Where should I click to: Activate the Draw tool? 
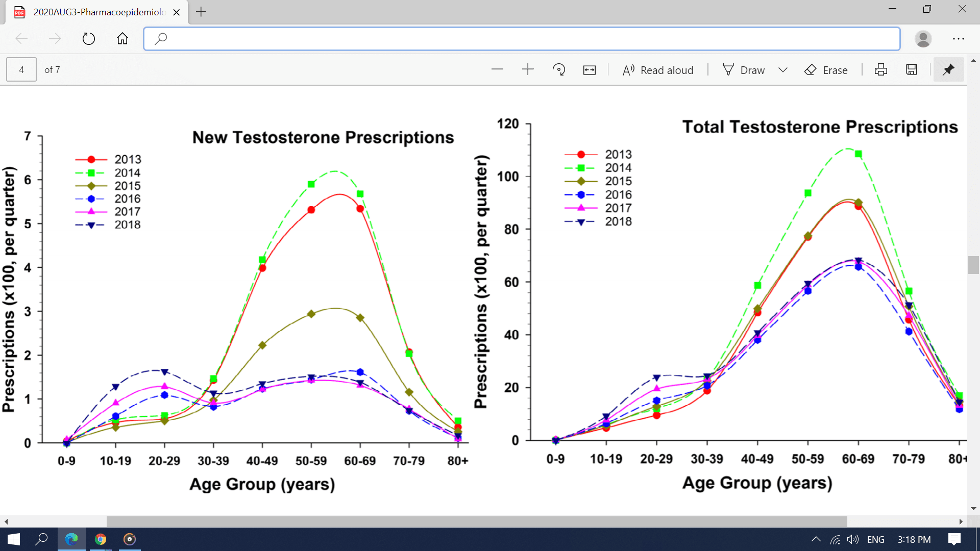coord(744,70)
